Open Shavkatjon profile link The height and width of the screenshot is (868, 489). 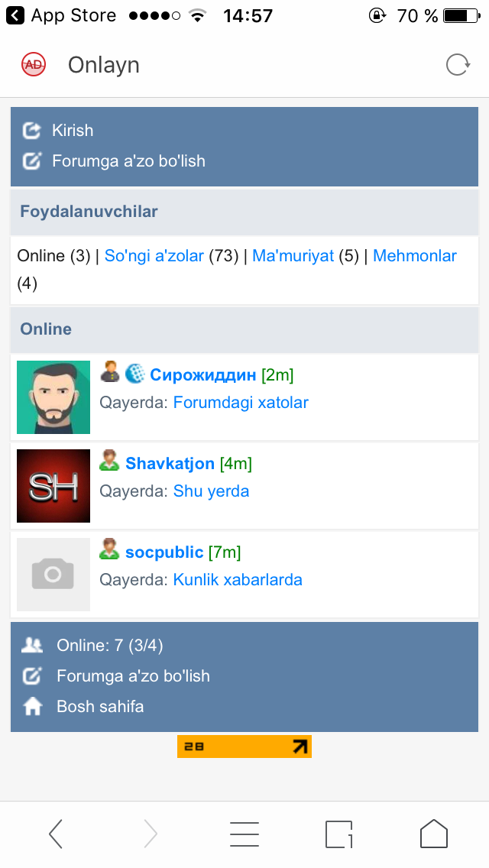click(170, 463)
